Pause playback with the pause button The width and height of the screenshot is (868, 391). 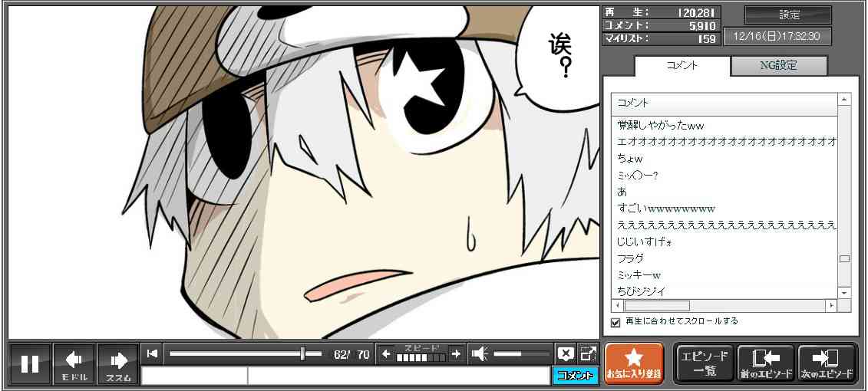tap(30, 363)
